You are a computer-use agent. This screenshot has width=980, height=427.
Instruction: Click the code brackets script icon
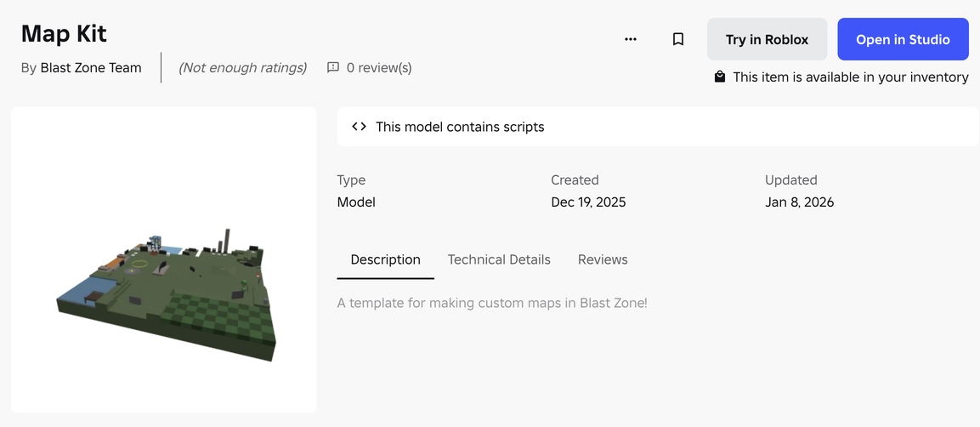359,127
